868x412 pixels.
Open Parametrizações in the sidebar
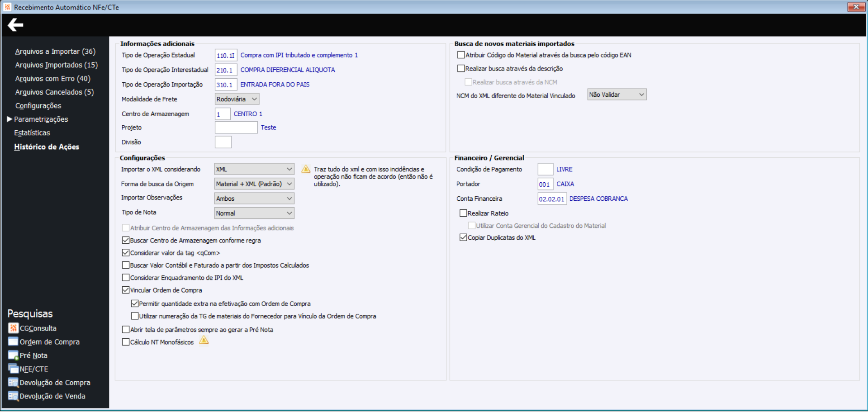click(x=41, y=119)
